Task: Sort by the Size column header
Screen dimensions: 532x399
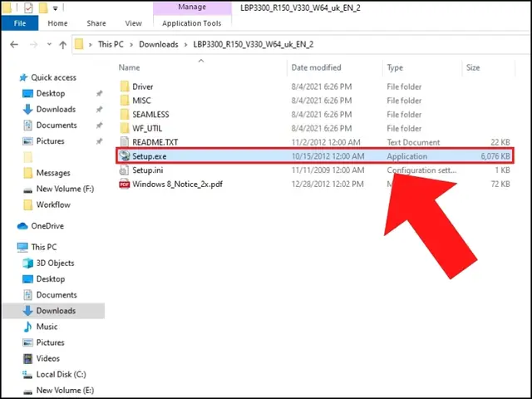Action: tap(472, 67)
